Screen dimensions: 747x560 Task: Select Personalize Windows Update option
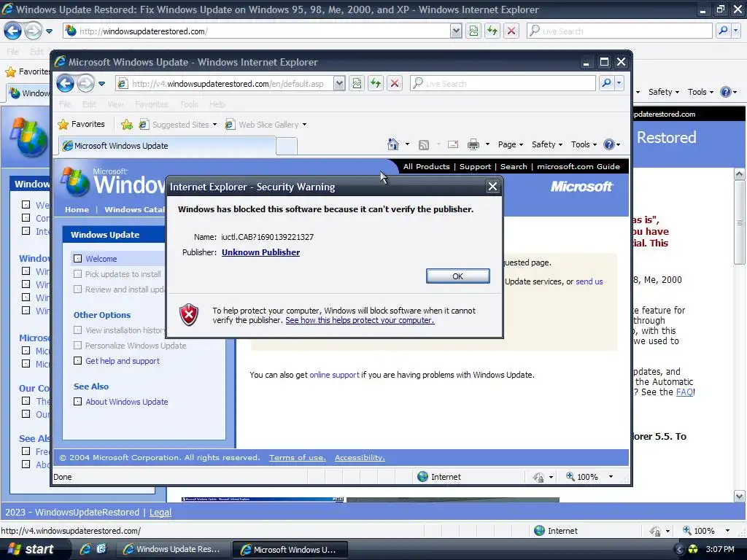[136, 346]
